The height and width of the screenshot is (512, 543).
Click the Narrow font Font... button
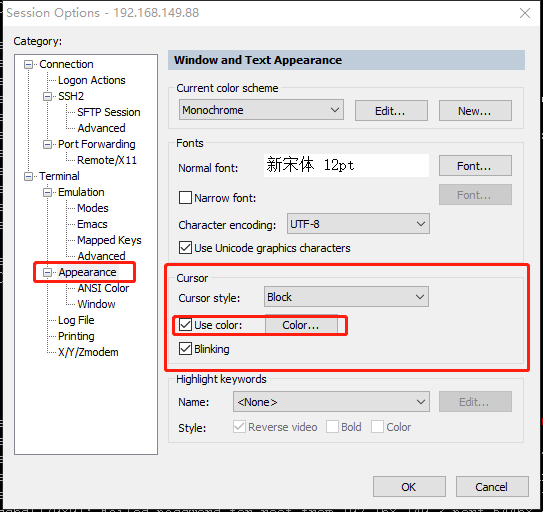(475, 195)
